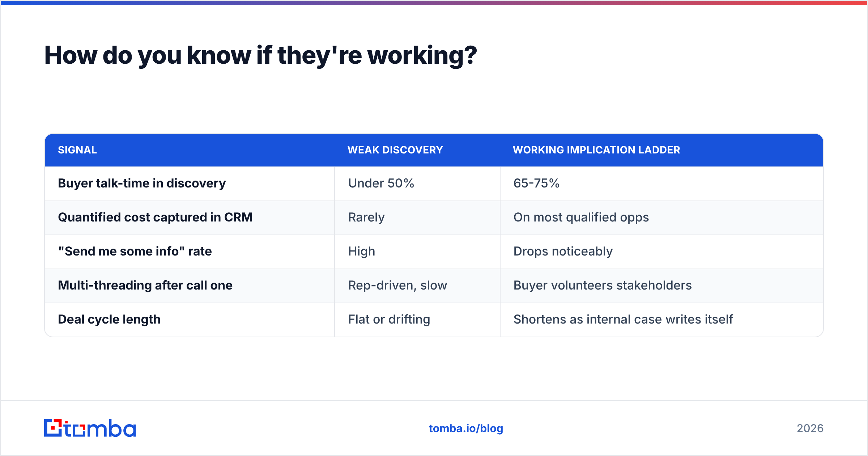This screenshot has height=456, width=868.
Task: Click the 2026 year label
Action: (810, 428)
